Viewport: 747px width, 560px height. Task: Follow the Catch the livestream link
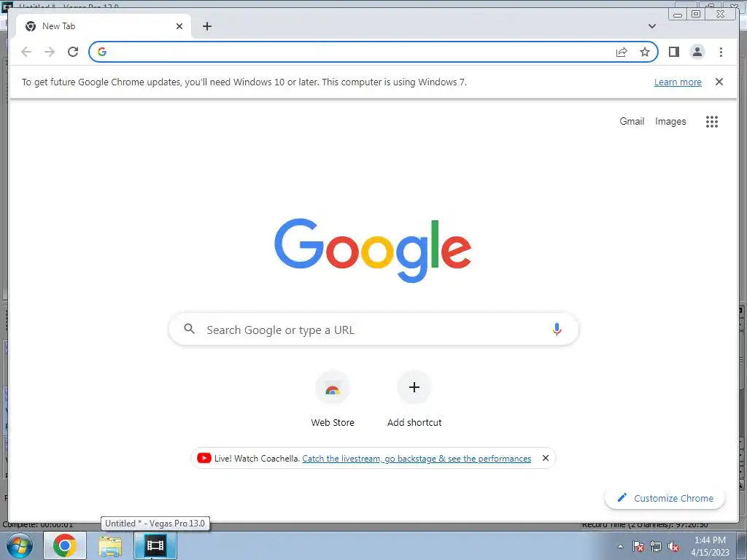point(417,458)
